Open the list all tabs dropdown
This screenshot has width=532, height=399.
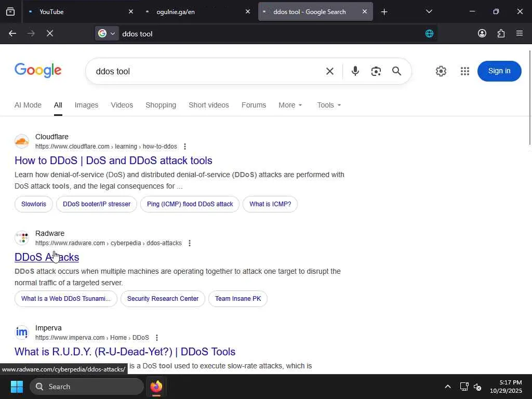[x=429, y=12]
